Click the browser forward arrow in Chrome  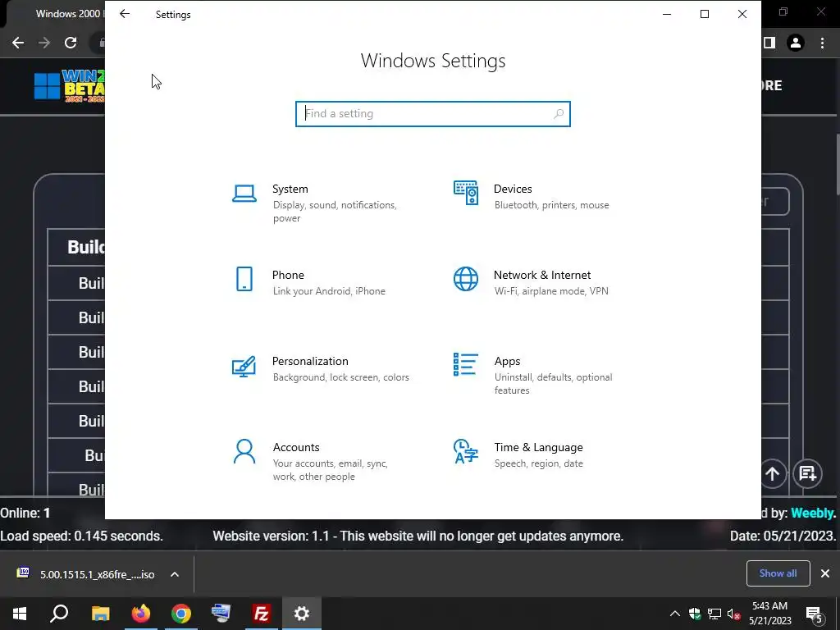(44, 43)
